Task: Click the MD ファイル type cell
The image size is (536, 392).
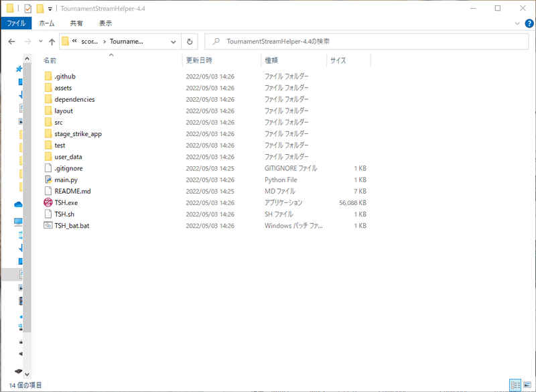Action: 280,192
